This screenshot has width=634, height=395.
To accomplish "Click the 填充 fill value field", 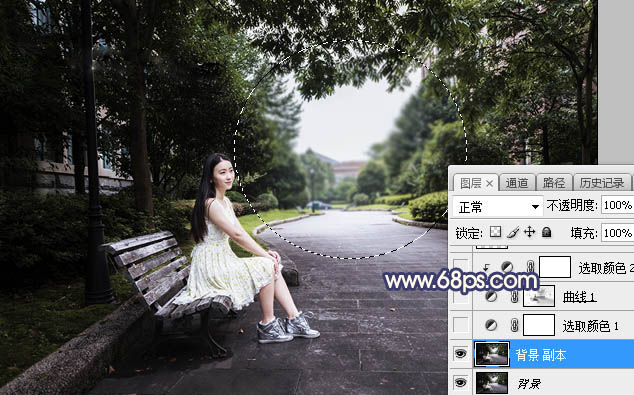I will coord(617,232).
